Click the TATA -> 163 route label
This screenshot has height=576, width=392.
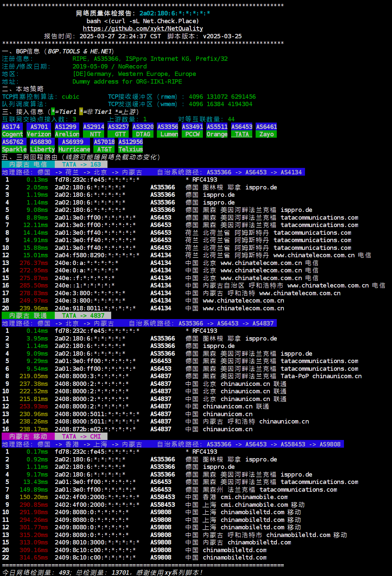point(81,165)
